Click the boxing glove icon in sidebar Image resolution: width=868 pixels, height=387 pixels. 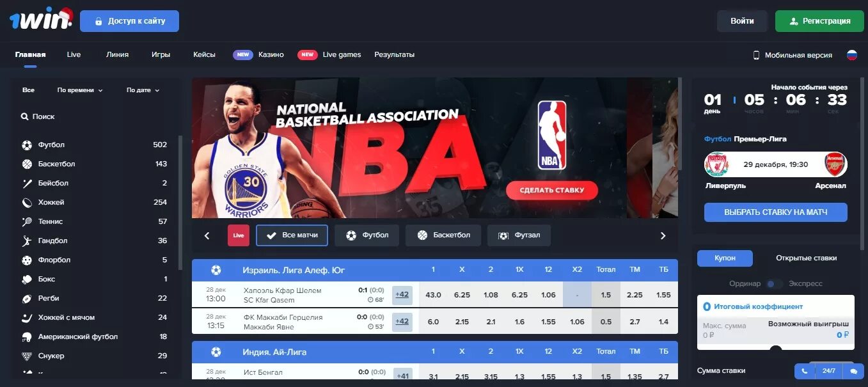tap(27, 280)
